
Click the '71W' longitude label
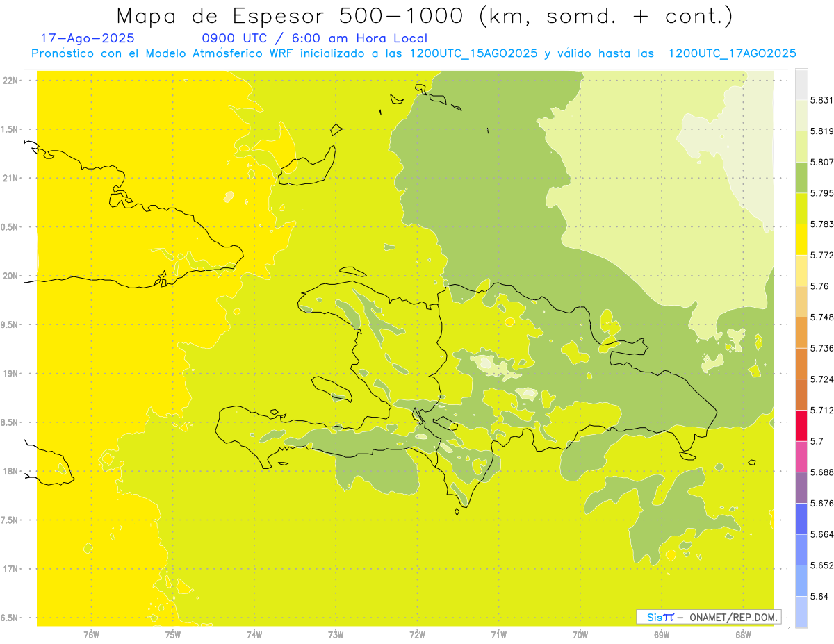[x=498, y=635]
